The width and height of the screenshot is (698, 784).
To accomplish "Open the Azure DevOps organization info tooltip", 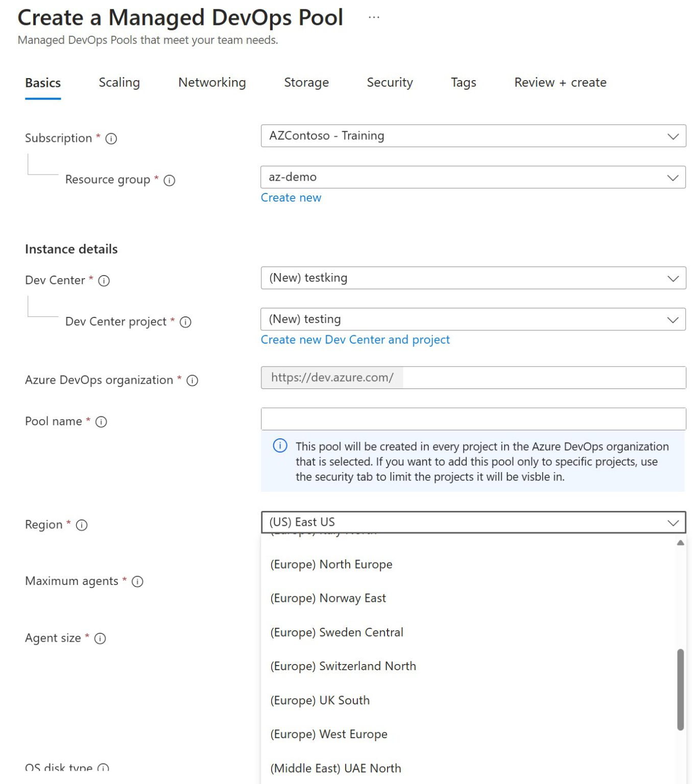I will (192, 381).
